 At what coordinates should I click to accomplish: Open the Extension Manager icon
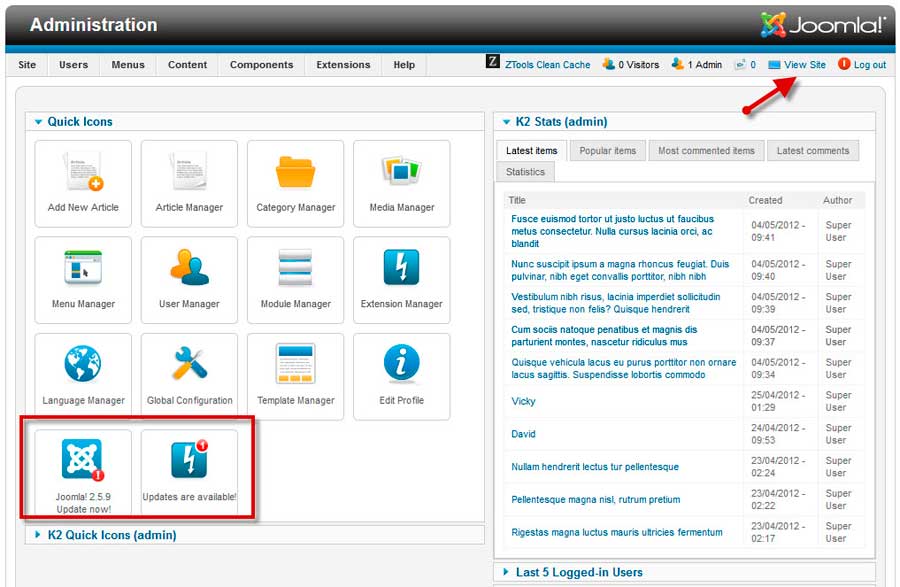(402, 280)
